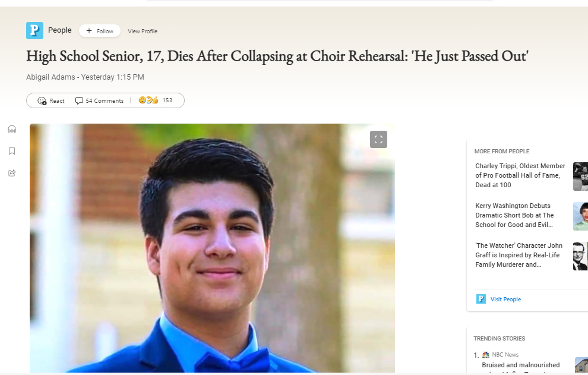
Task: Click the People publisher logo icon
Action: [x=34, y=31]
